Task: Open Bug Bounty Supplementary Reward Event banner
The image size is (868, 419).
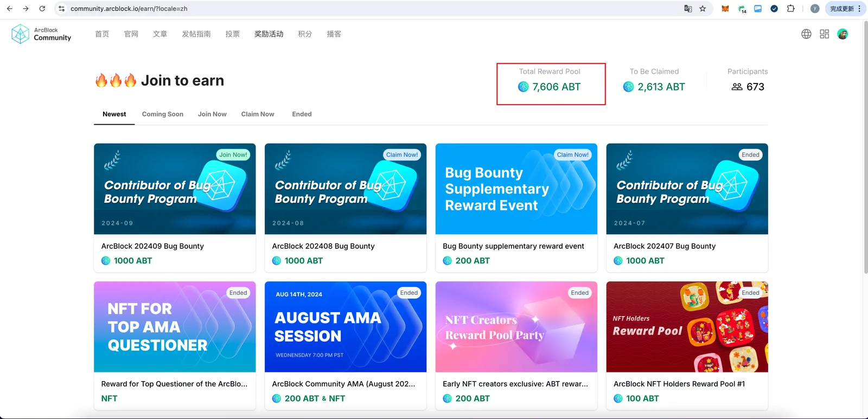Action: coord(516,189)
